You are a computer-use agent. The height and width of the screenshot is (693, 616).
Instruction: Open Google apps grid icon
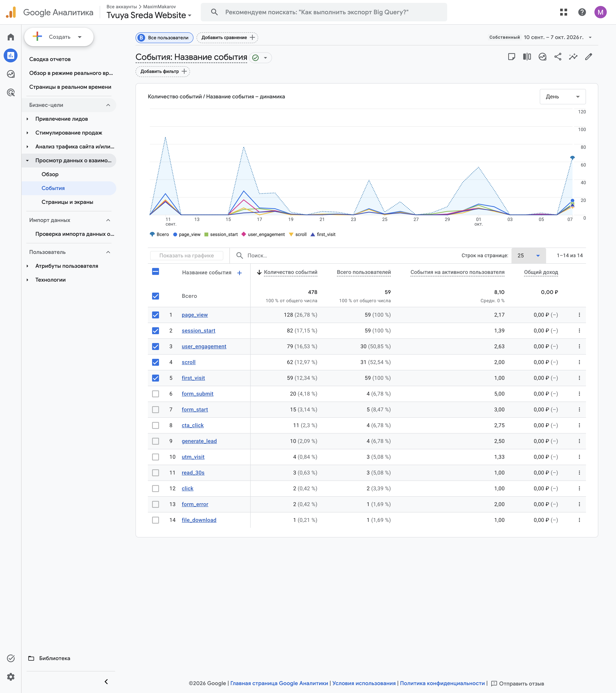563,12
